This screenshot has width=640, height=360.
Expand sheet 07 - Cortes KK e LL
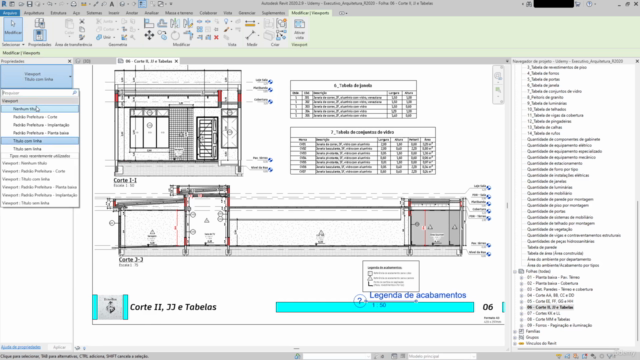[x=521, y=313]
